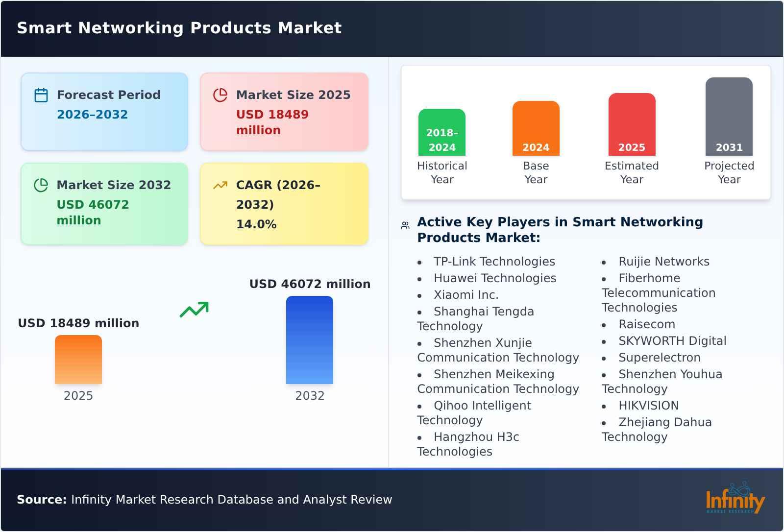Viewport: 784px width, 532px height.
Task: Click the 2032 blue bar
Action: tap(310, 340)
